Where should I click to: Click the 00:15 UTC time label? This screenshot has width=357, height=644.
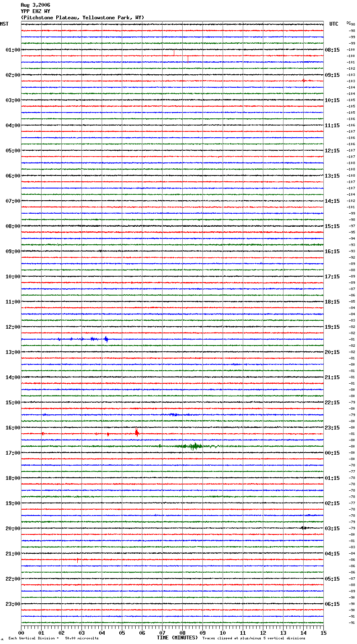coord(332,453)
